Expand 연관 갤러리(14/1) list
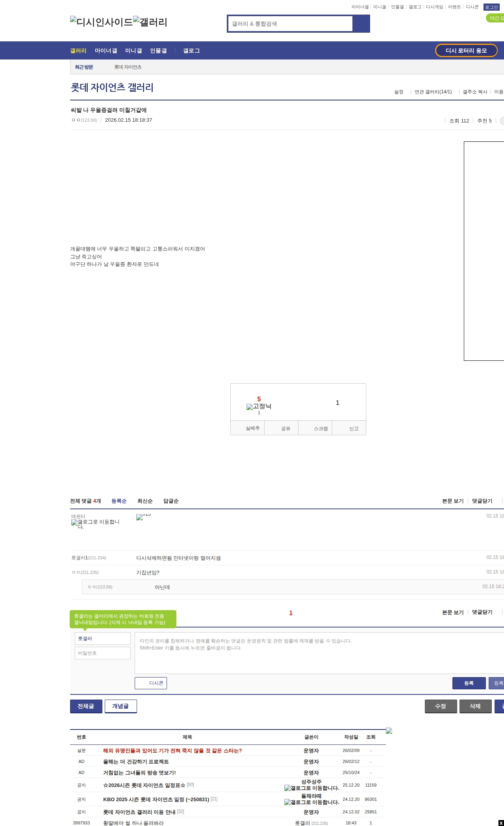 (433, 92)
